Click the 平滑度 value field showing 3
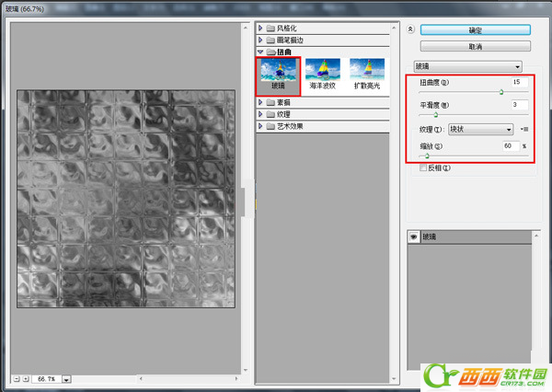The width and height of the screenshot is (552, 392). (x=520, y=105)
